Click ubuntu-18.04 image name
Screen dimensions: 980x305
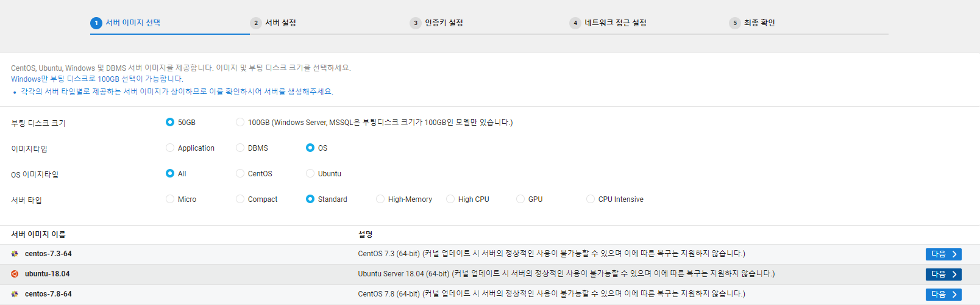tap(47, 274)
